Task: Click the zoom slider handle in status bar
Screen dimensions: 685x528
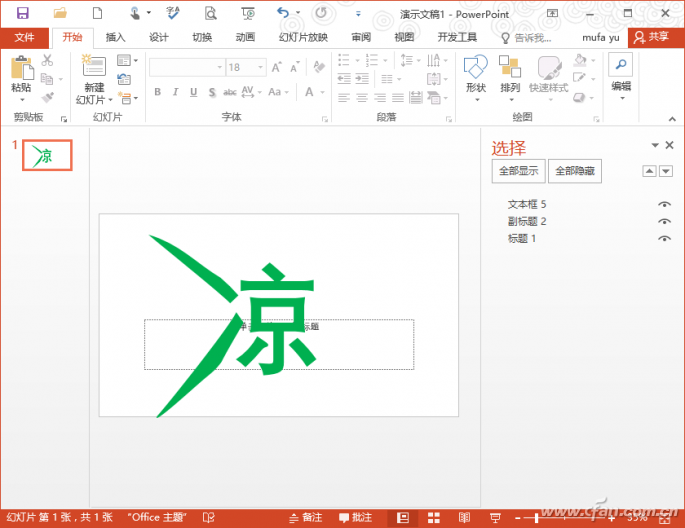Action: click(x=536, y=518)
